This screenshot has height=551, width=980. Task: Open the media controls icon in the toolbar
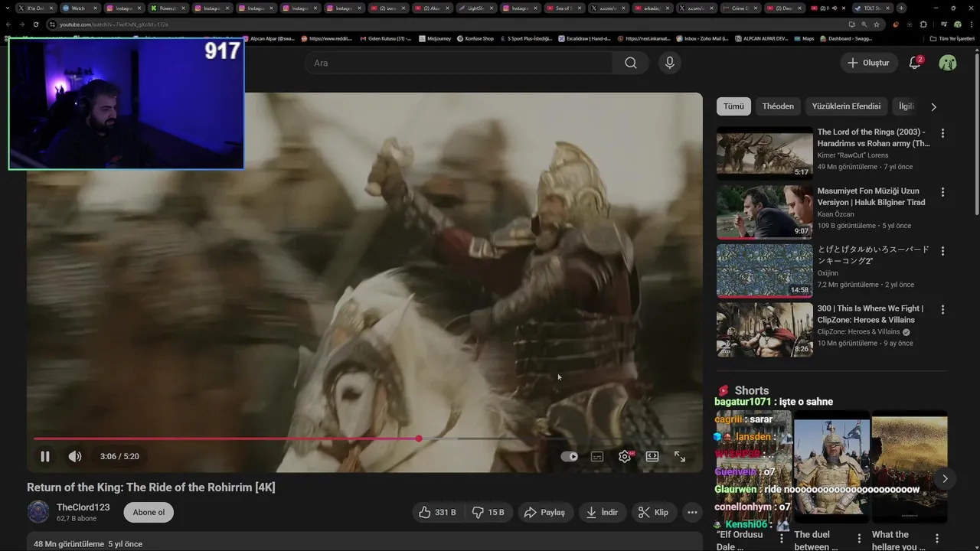[x=943, y=24]
